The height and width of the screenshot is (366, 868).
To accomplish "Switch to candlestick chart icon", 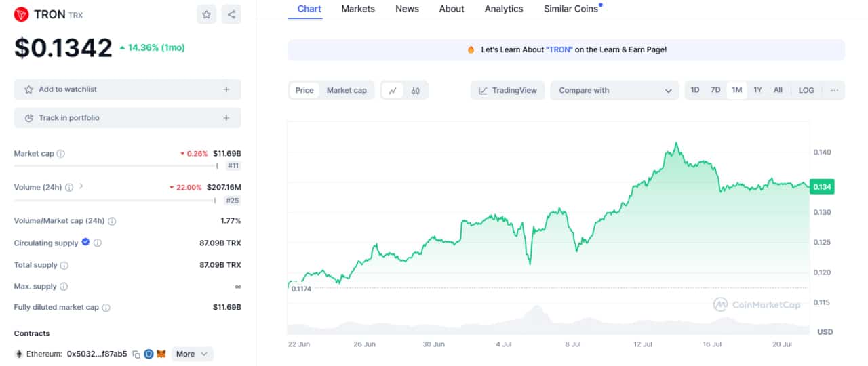I will coord(416,90).
